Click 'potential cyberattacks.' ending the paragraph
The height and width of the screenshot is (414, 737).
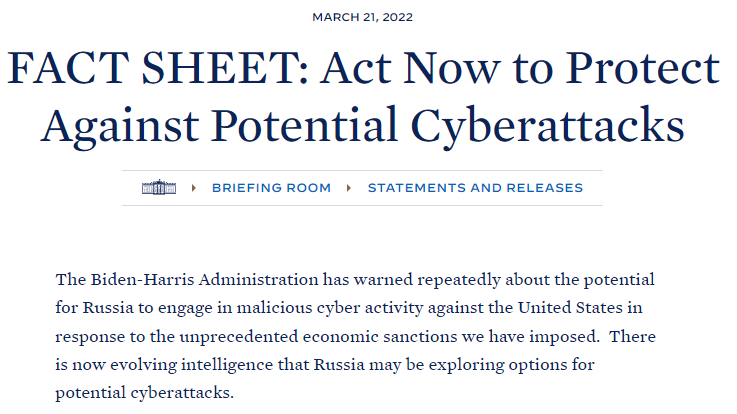click(x=144, y=393)
